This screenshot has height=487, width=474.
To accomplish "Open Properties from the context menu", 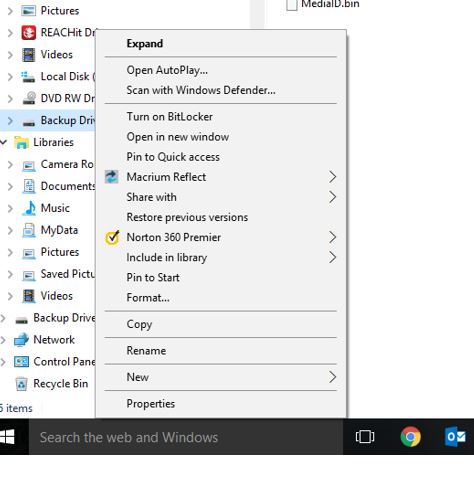I will [221, 404].
